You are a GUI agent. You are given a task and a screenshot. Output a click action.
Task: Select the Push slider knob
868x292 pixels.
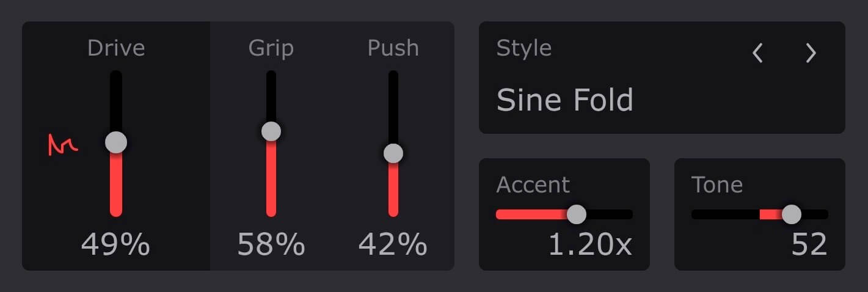[393, 153]
